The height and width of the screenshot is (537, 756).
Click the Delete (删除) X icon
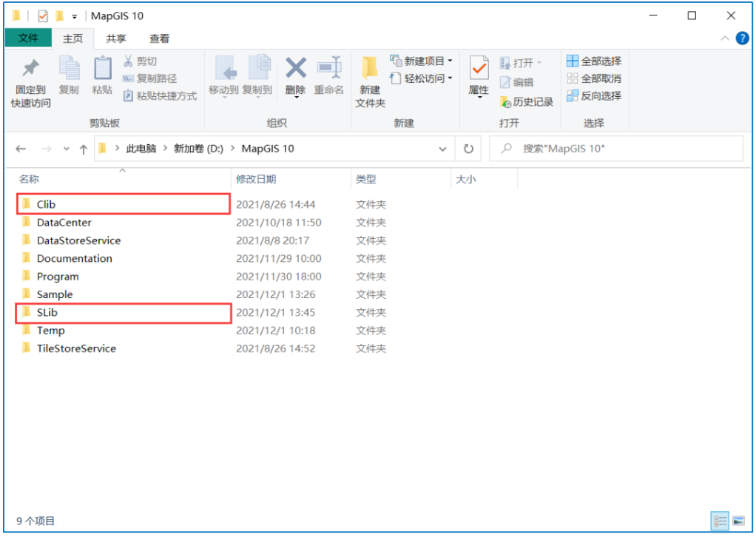point(296,67)
